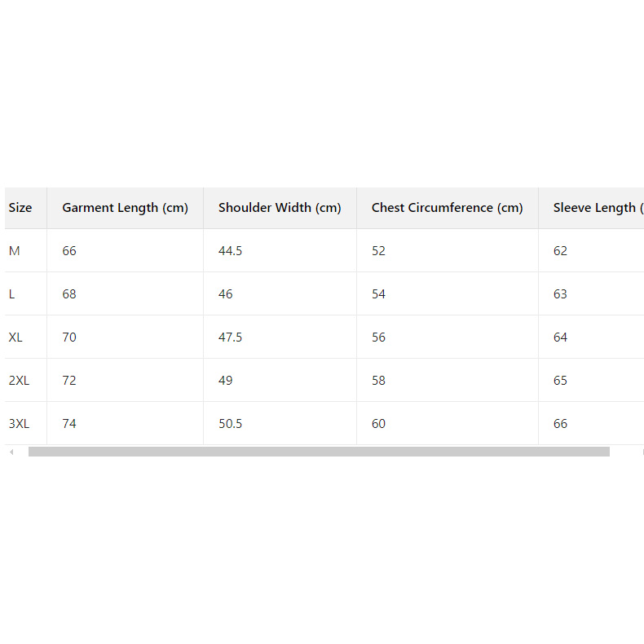The image size is (644, 644).
Task: Click the horizontal scrollbar thumb
Action: click(319, 452)
